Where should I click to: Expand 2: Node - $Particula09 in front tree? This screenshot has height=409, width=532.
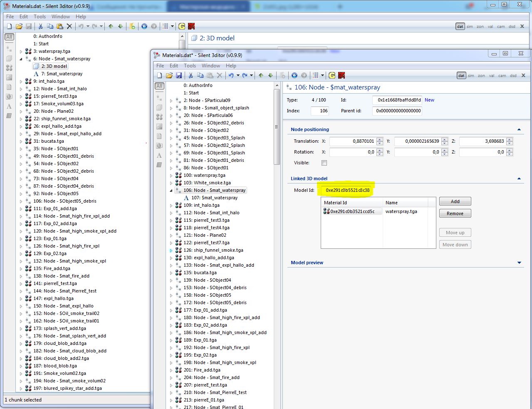point(171,101)
